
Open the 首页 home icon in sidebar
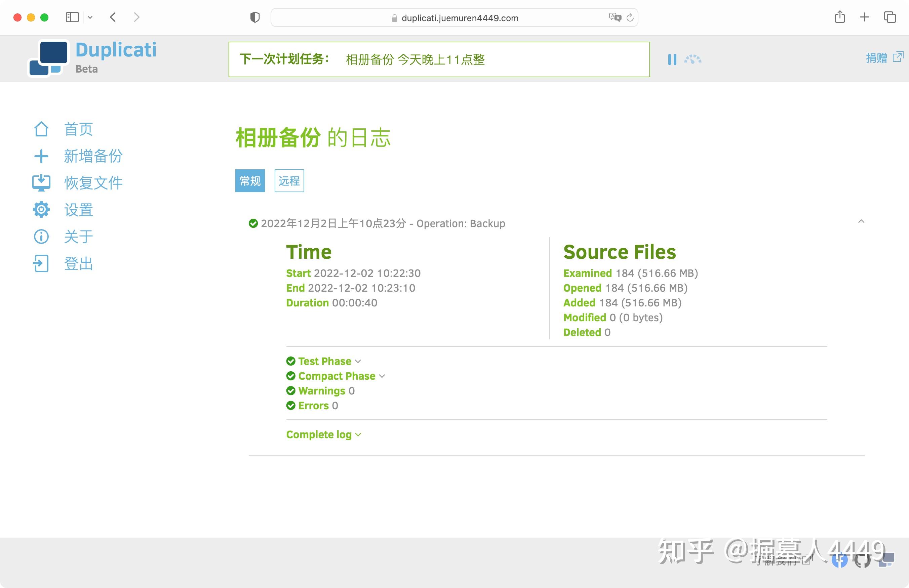[x=41, y=129]
